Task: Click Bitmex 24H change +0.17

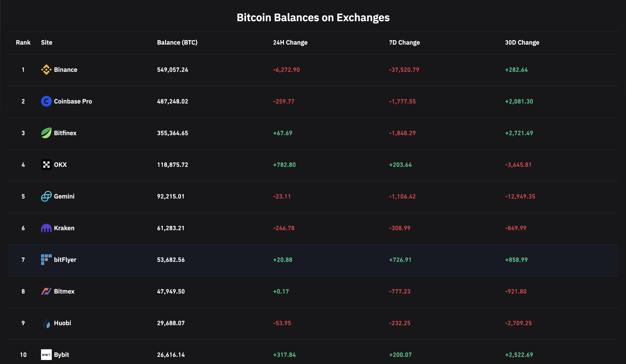Action: 281,291
